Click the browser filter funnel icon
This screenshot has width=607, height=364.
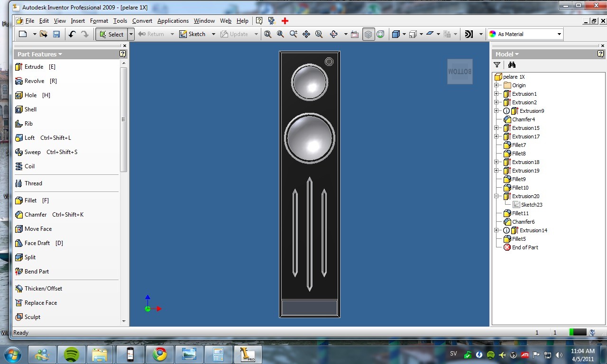click(497, 65)
